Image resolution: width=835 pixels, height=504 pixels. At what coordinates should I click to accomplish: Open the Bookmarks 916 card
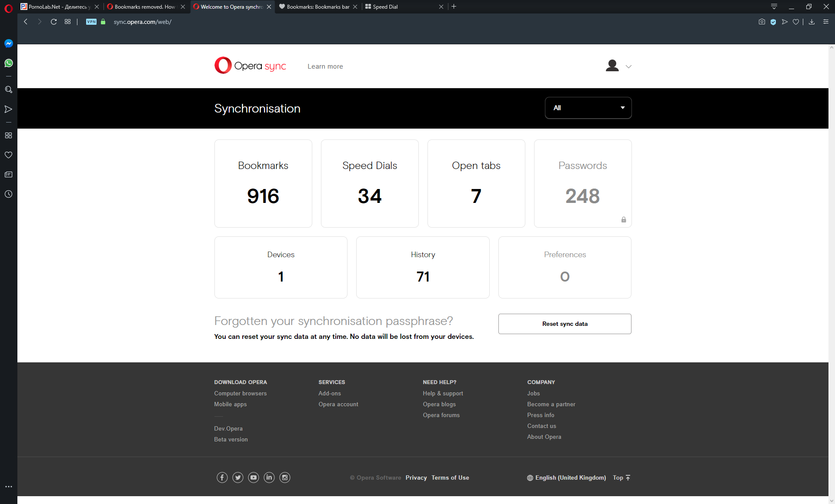point(263,183)
